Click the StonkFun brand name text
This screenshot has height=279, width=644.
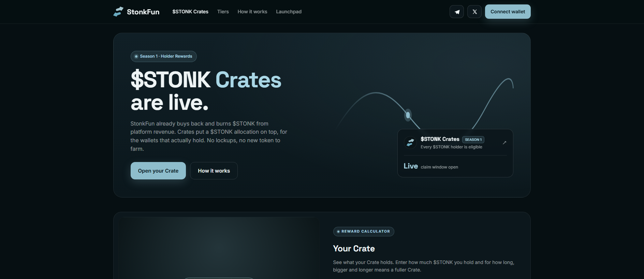143,12
